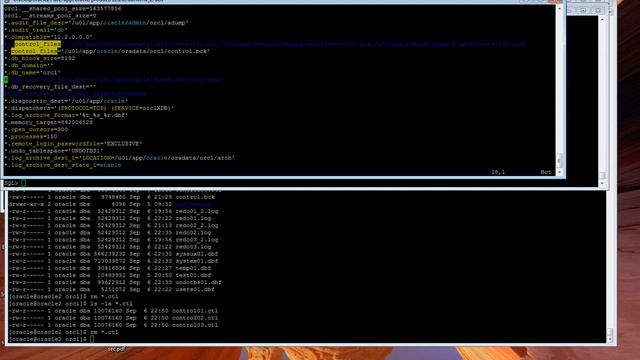Click the orcl.__streams_pool_size=0 line
This screenshot has width=640, height=360.
[x=50, y=16]
